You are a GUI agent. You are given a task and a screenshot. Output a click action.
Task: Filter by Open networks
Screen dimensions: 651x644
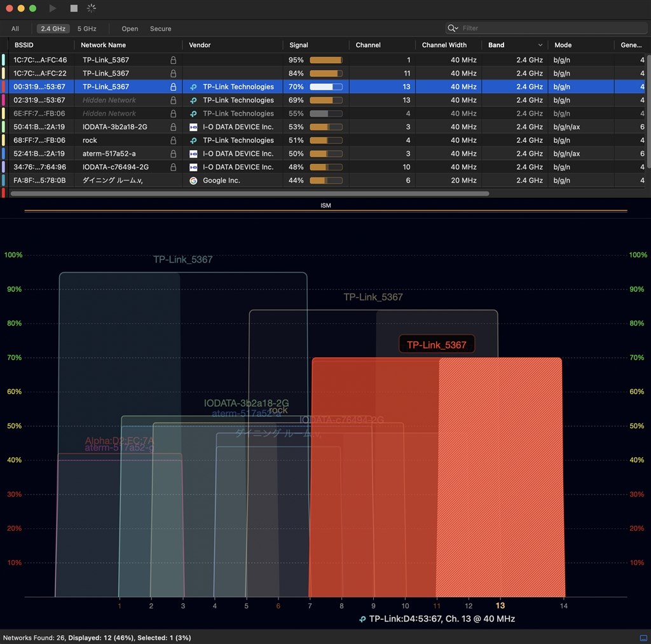point(130,29)
